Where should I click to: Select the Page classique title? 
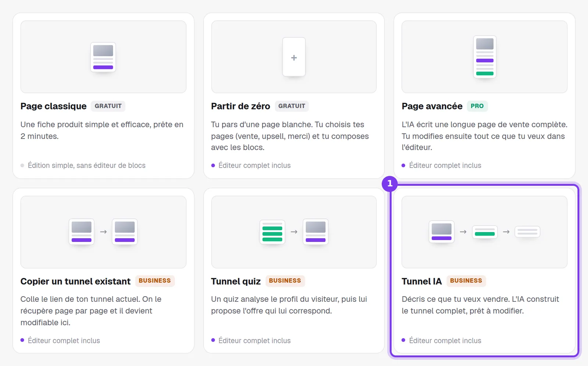(x=54, y=106)
